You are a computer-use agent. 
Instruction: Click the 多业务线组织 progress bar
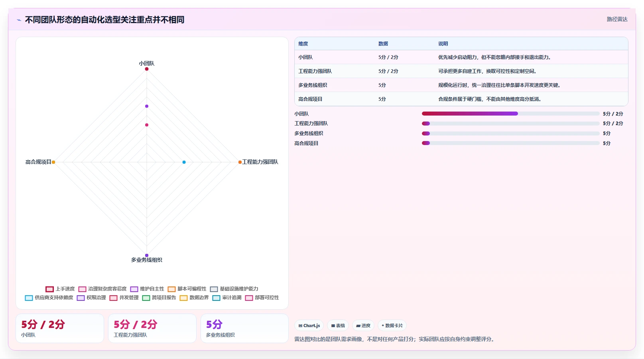coord(511,133)
